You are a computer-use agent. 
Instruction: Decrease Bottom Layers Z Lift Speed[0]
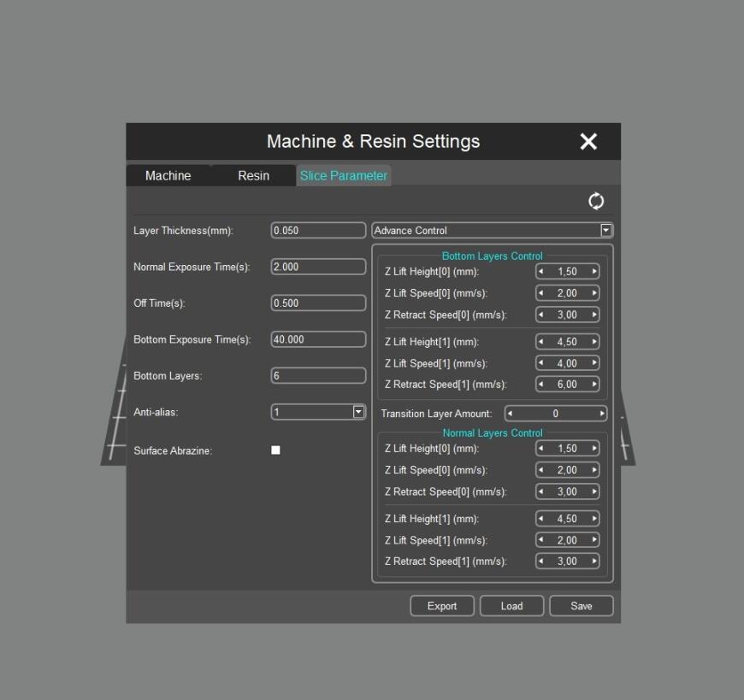coord(541,293)
